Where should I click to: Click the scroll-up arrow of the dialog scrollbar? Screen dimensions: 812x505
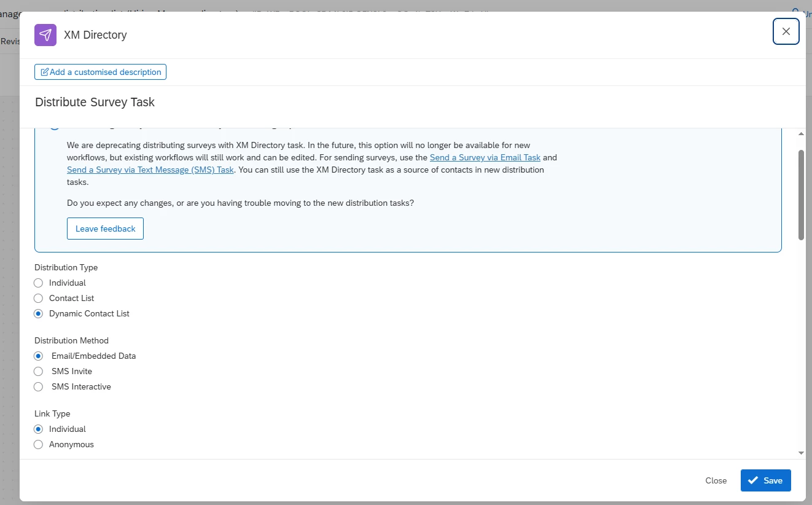pyautogui.click(x=801, y=134)
